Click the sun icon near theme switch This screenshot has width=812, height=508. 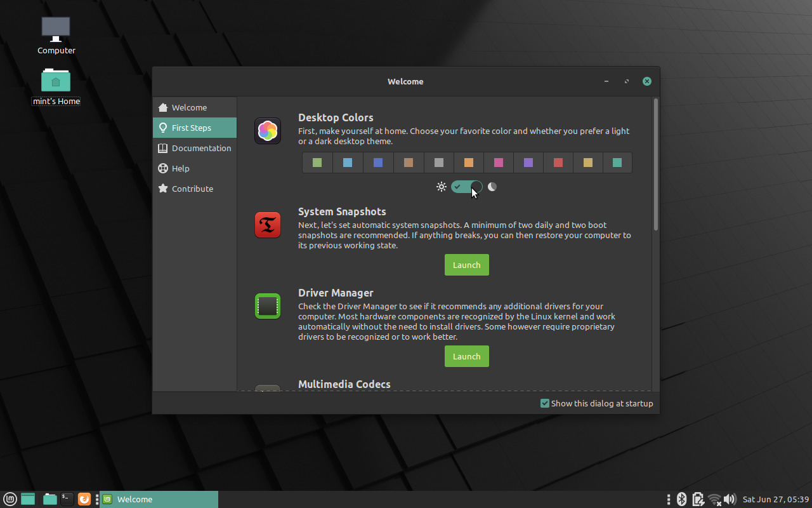click(x=442, y=186)
